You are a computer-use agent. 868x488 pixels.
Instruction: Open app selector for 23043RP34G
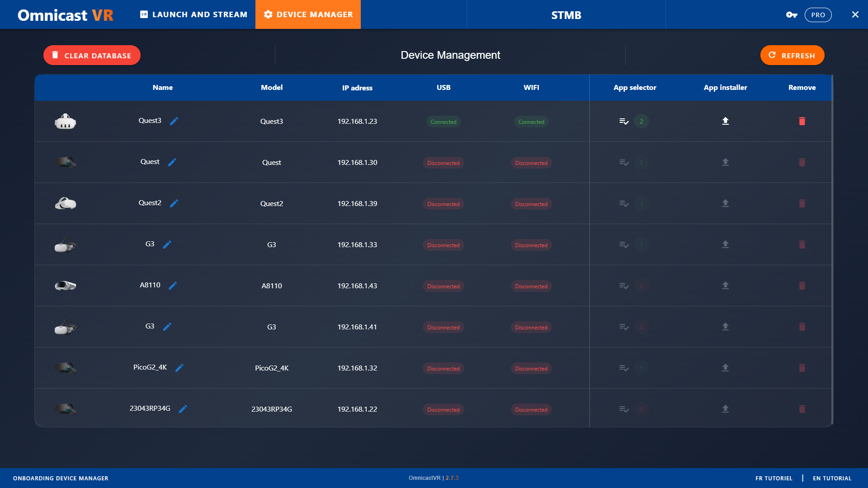[624, 409]
